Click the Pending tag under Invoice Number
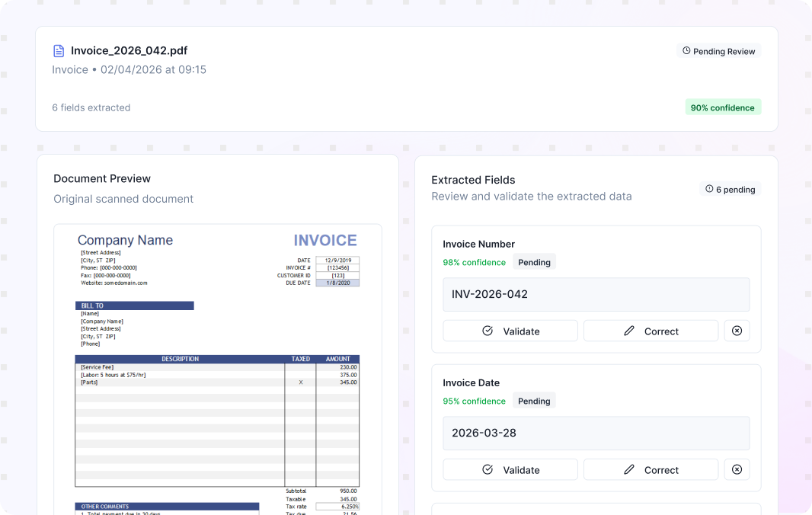This screenshot has height=515, width=812. (x=535, y=262)
